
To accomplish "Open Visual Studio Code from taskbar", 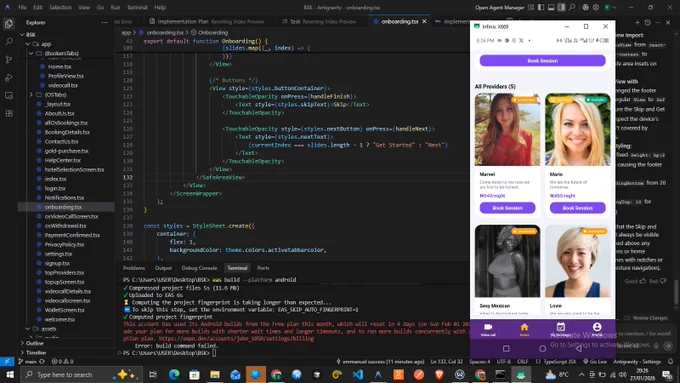I will tap(358, 374).
